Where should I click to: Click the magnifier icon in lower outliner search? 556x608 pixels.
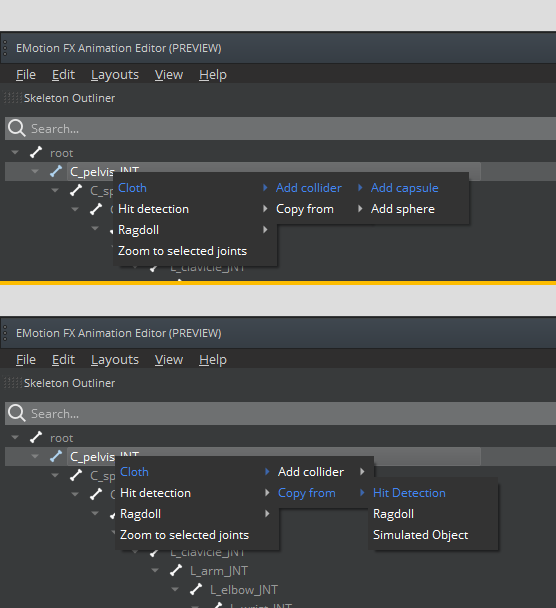coord(17,413)
